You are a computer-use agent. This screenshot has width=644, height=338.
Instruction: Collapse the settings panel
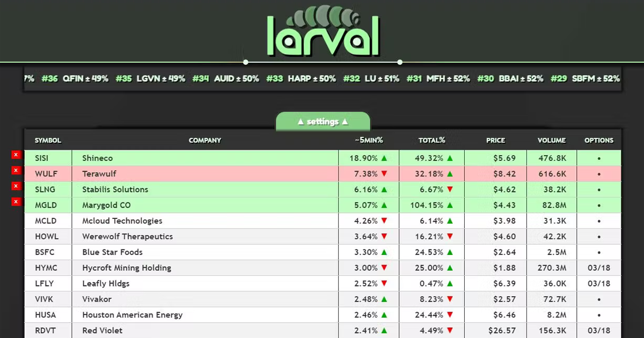322,122
